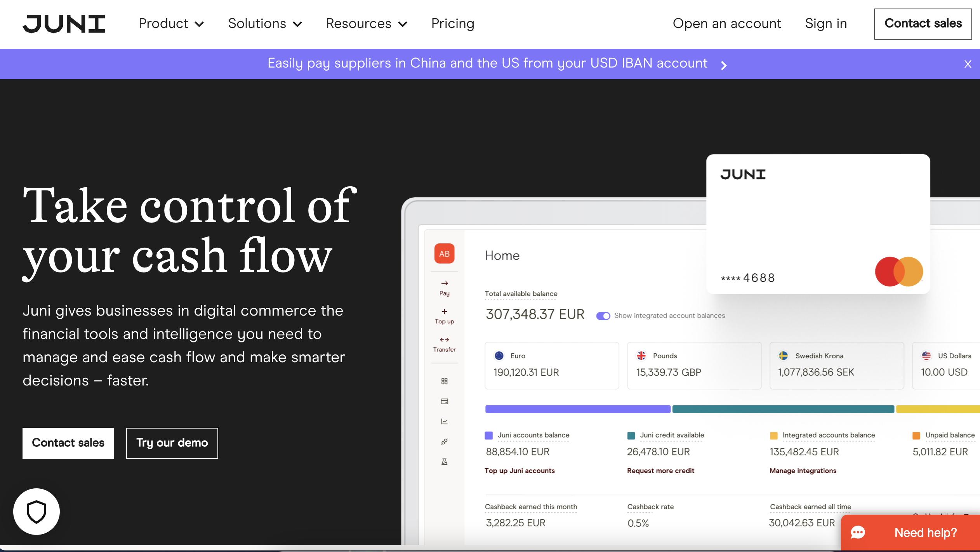The image size is (980, 552).
Task: Click Try our demo button
Action: (172, 443)
